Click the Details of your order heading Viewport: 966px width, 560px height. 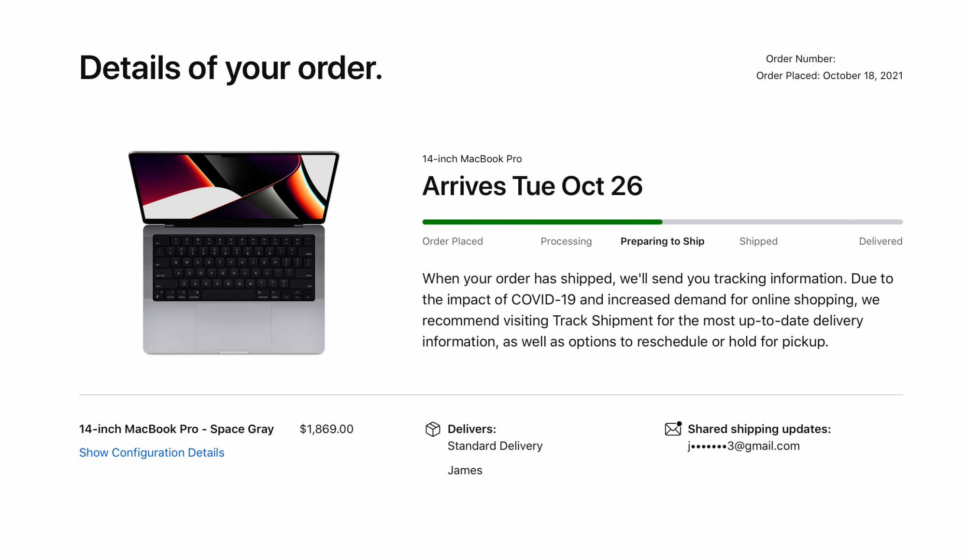click(x=231, y=68)
